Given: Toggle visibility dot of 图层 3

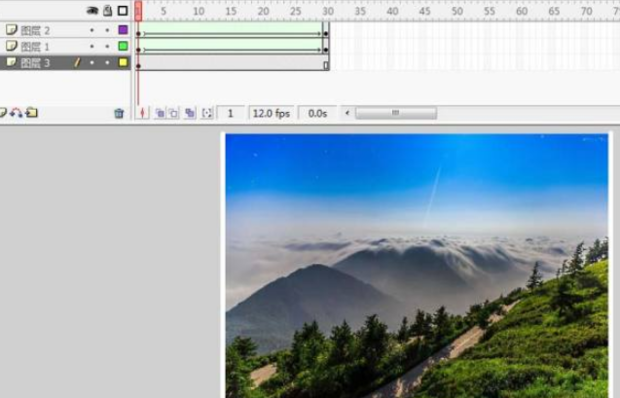Looking at the screenshot, I should click(x=92, y=63).
